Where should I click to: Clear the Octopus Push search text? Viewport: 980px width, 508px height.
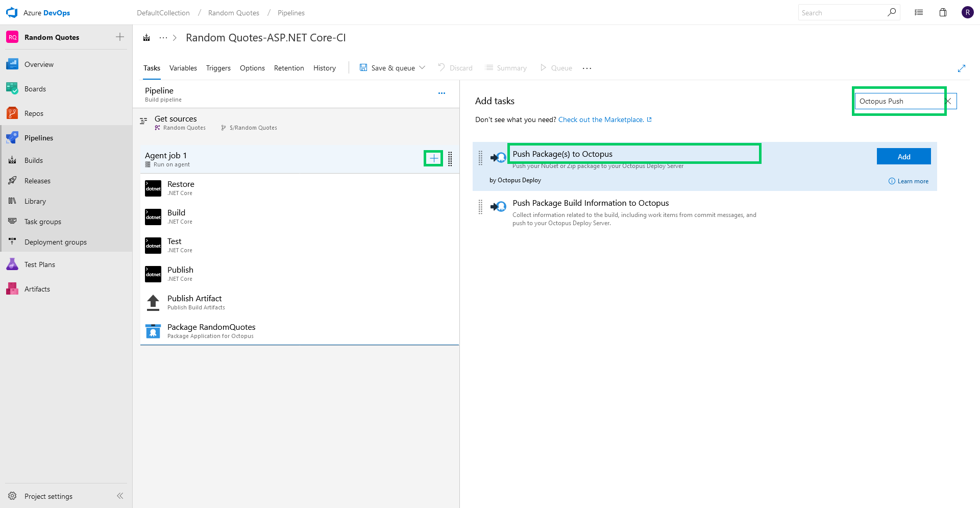pyautogui.click(x=948, y=101)
